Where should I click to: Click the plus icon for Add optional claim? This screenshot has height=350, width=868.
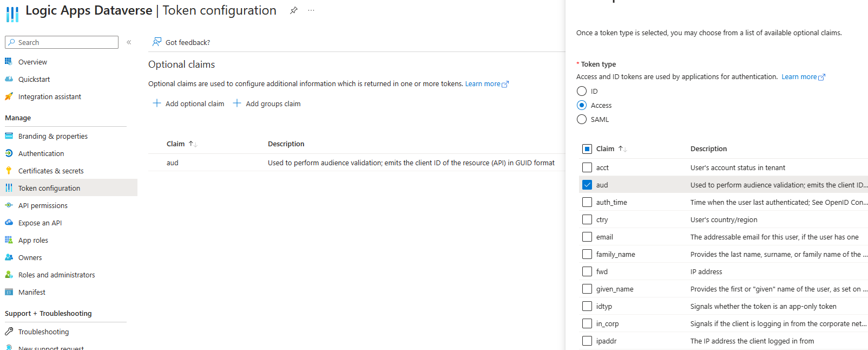[x=157, y=103]
